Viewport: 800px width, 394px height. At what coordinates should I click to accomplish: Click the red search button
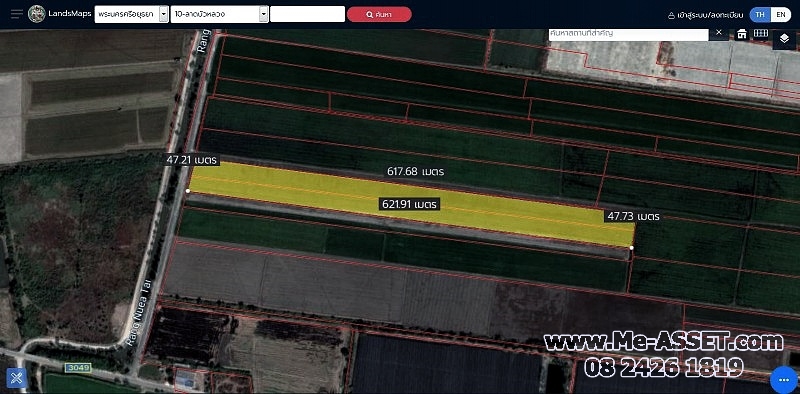[379, 14]
